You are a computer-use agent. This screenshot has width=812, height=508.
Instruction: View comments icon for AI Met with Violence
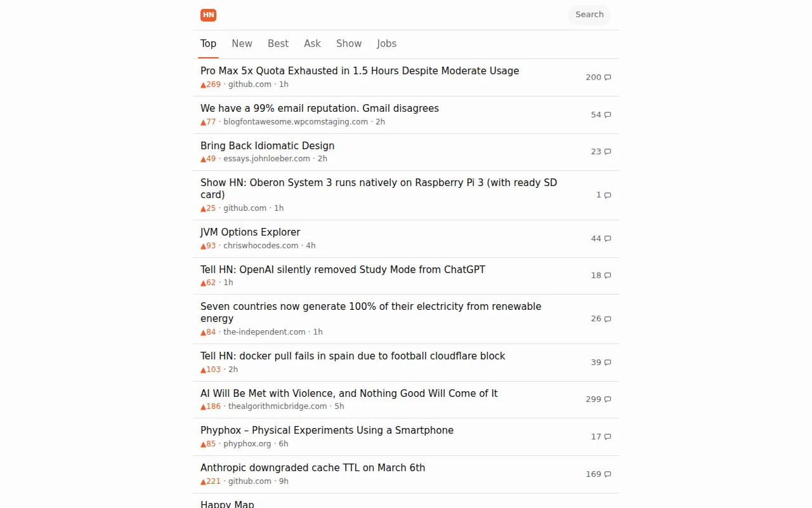tap(608, 399)
